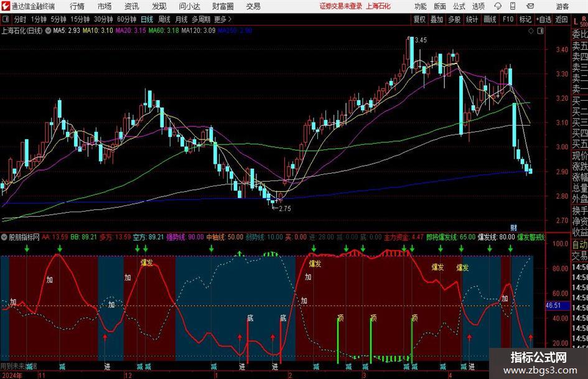588x379 pixels.
Task: Click the 返回 back button
Action: [561, 19]
